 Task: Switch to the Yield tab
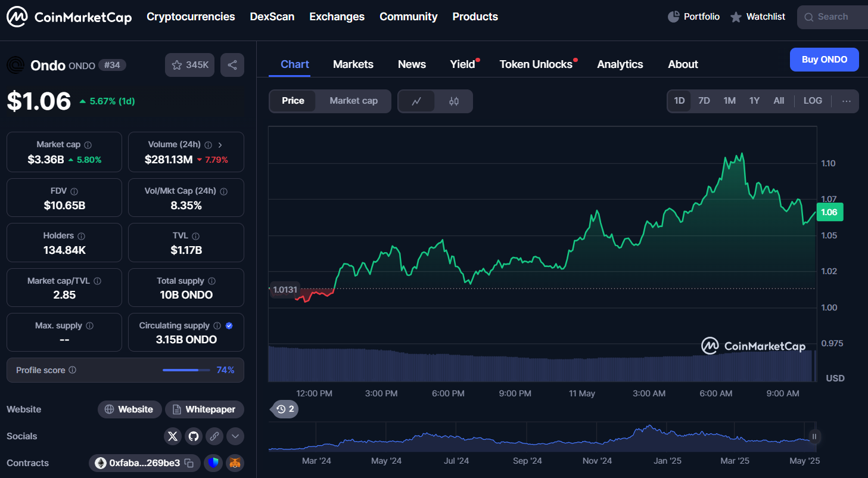[x=463, y=64]
